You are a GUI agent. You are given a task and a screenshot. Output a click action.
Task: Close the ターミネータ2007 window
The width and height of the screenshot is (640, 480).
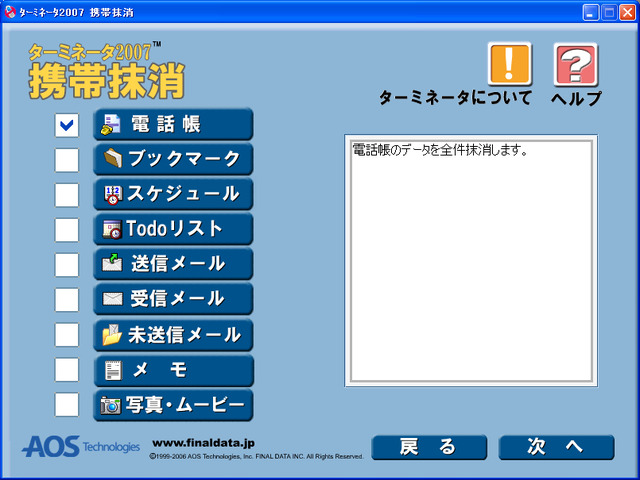point(627,13)
